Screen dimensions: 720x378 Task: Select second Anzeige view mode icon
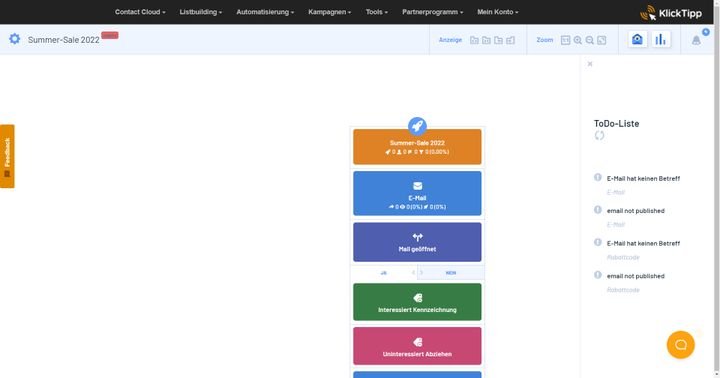(x=486, y=40)
